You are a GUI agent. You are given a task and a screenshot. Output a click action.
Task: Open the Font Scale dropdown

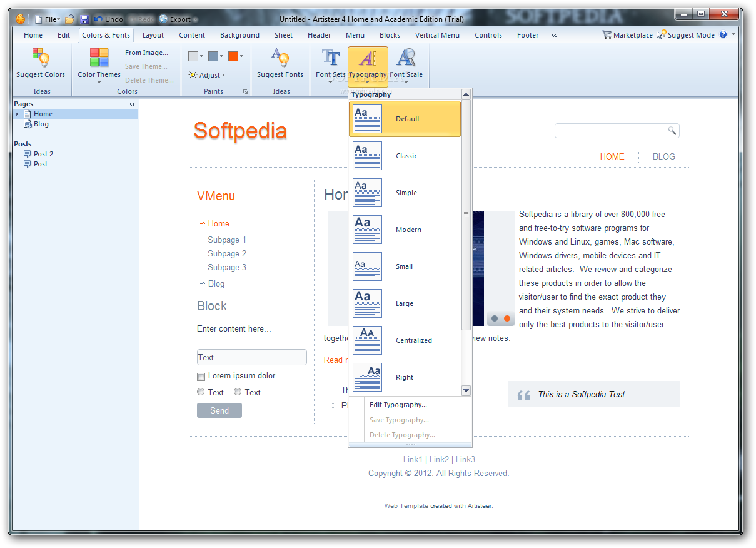click(406, 65)
